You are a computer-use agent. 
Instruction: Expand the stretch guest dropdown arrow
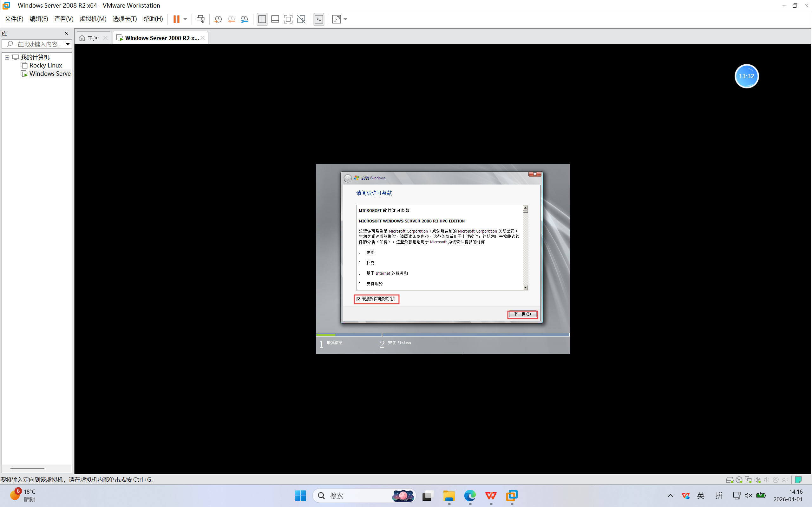pyautogui.click(x=346, y=19)
